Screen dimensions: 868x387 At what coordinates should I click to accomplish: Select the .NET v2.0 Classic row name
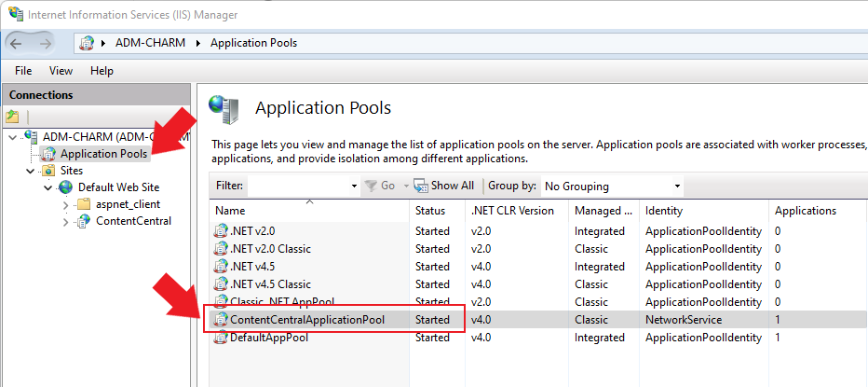271,249
